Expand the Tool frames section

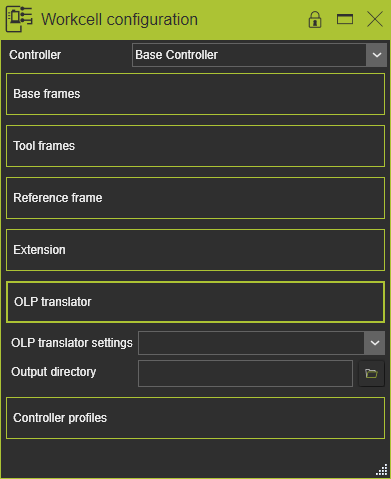(x=195, y=146)
